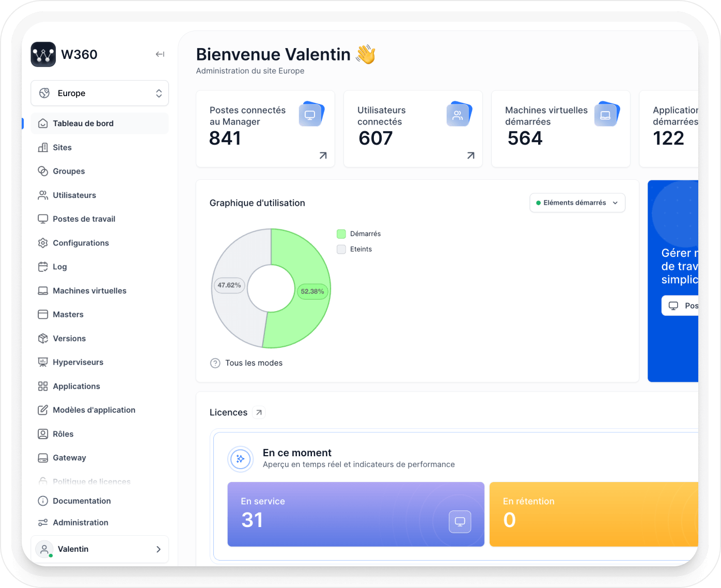This screenshot has width=721, height=588.
Task: Collapse the sidebar with the arrow icon
Action: 160,54
